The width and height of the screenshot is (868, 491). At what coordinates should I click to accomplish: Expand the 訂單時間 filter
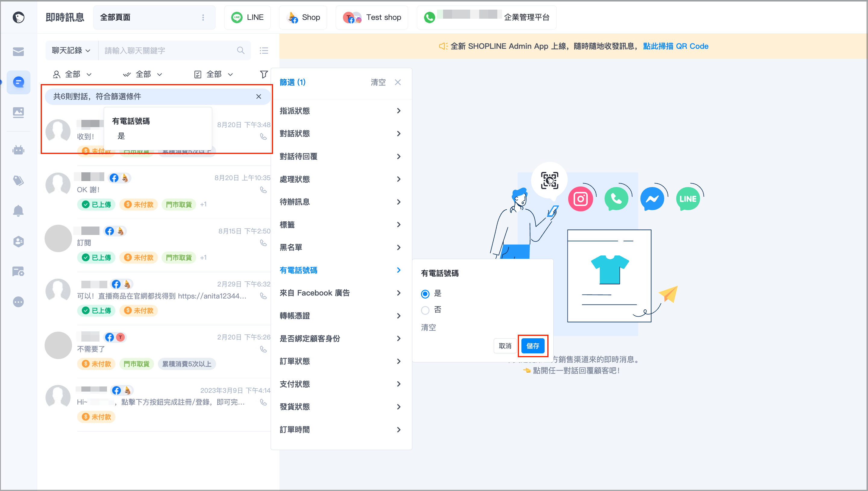click(341, 430)
